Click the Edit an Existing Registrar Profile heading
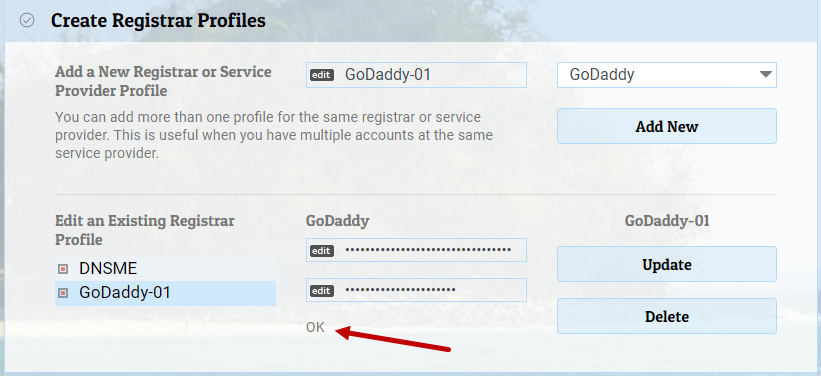The width and height of the screenshot is (821, 376). click(145, 230)
